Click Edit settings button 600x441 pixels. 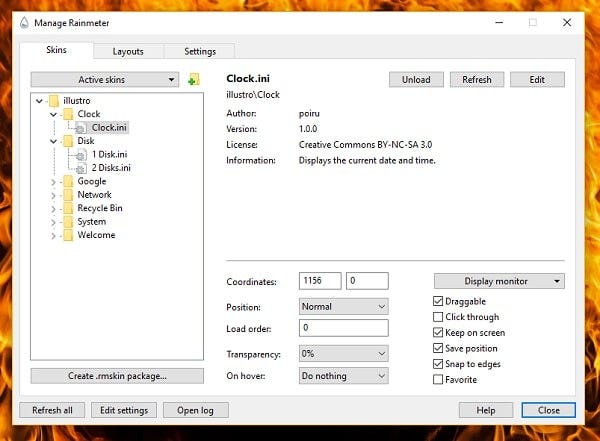(x=124, y=410)
